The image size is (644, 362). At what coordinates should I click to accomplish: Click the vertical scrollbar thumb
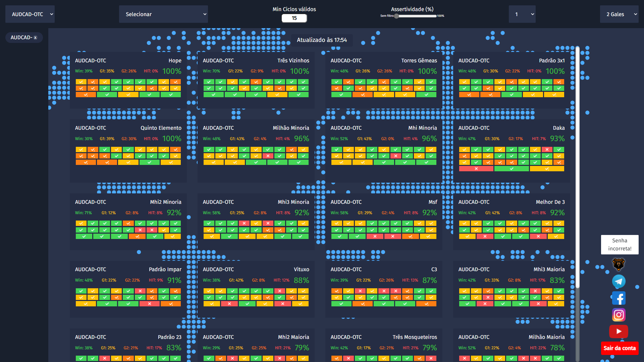pyautogui.click(x=578, y=167)
